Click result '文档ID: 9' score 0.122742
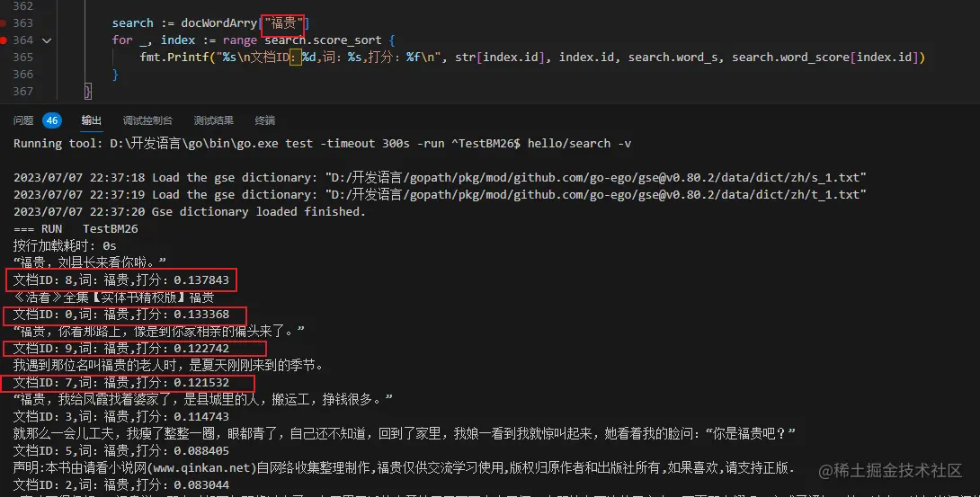This screenshot has width=980, height=497. [121, 349]
